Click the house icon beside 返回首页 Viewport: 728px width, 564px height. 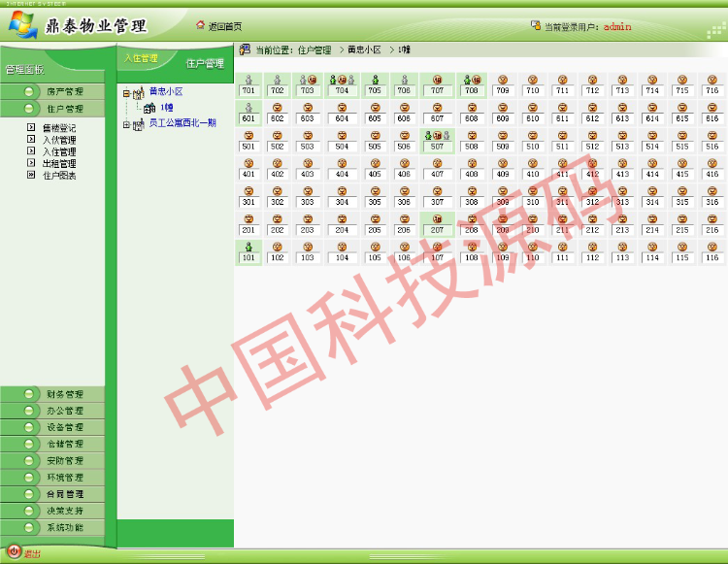201,24
